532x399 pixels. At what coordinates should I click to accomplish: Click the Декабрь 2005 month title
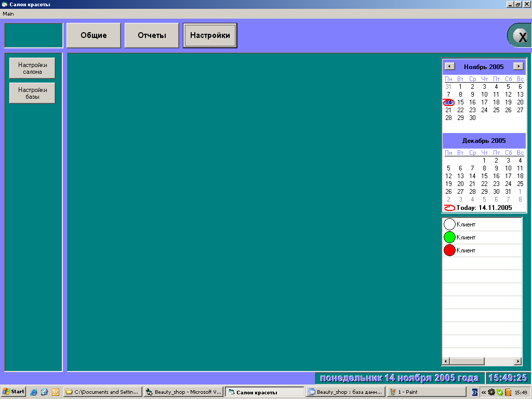click(484, 140)
